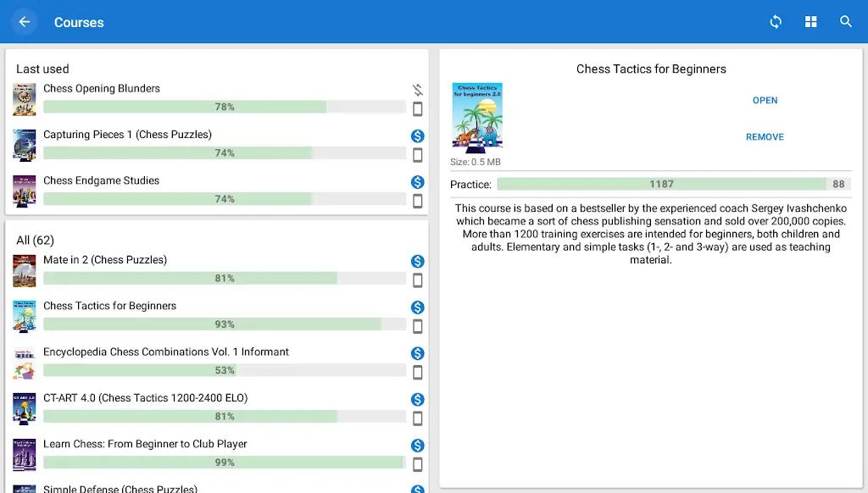Switch to grid view layout
Image resolution: width=868 pixels, height=493 pixels.
[811, 22]
